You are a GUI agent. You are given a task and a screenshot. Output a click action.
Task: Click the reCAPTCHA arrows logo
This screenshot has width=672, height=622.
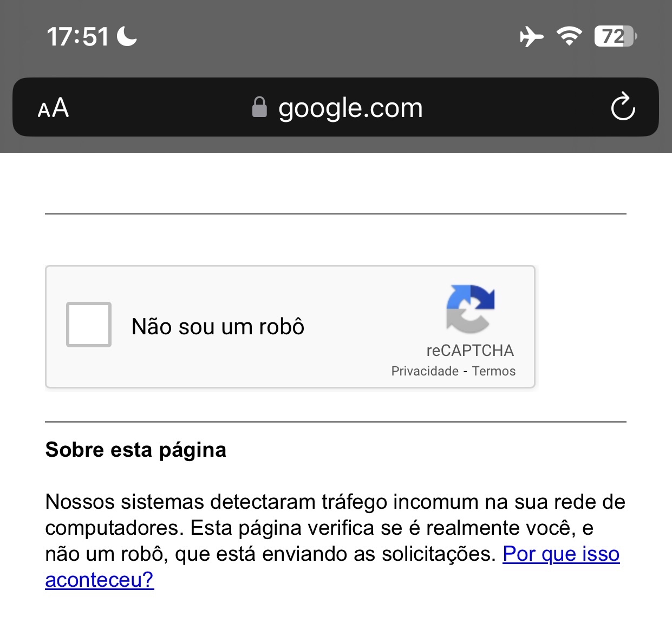pos(470,309)
